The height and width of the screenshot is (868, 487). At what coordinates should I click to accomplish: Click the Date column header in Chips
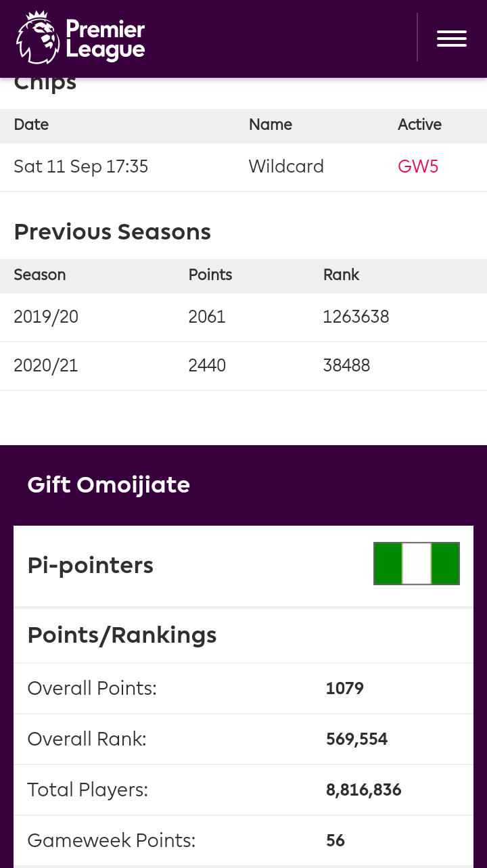tap(31, 124)
